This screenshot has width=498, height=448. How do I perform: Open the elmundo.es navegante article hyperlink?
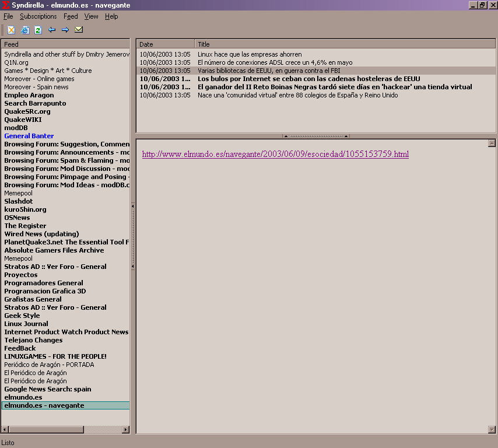275,154
